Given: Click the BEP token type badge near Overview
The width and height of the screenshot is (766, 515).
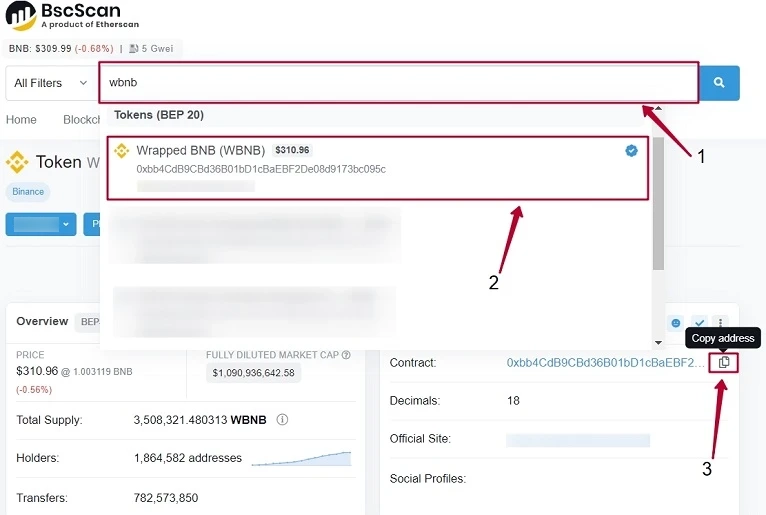Looking at the screenshot, I should click(88, 322).
